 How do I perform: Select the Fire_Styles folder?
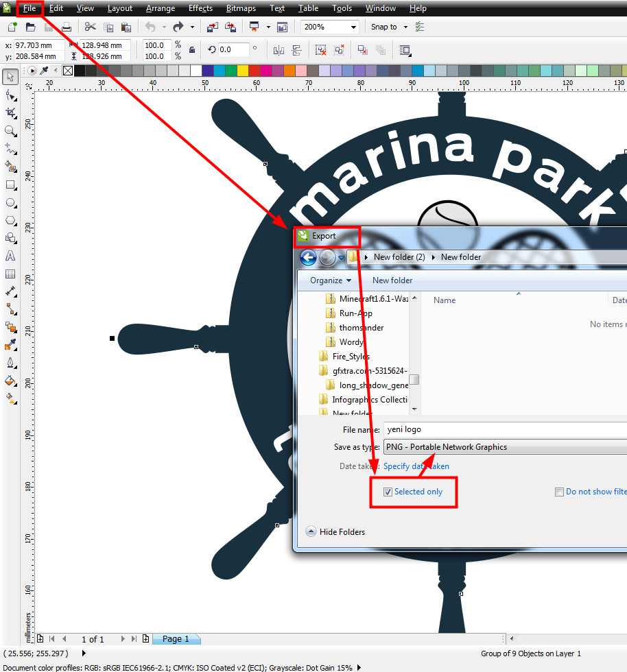click(345, 357)
